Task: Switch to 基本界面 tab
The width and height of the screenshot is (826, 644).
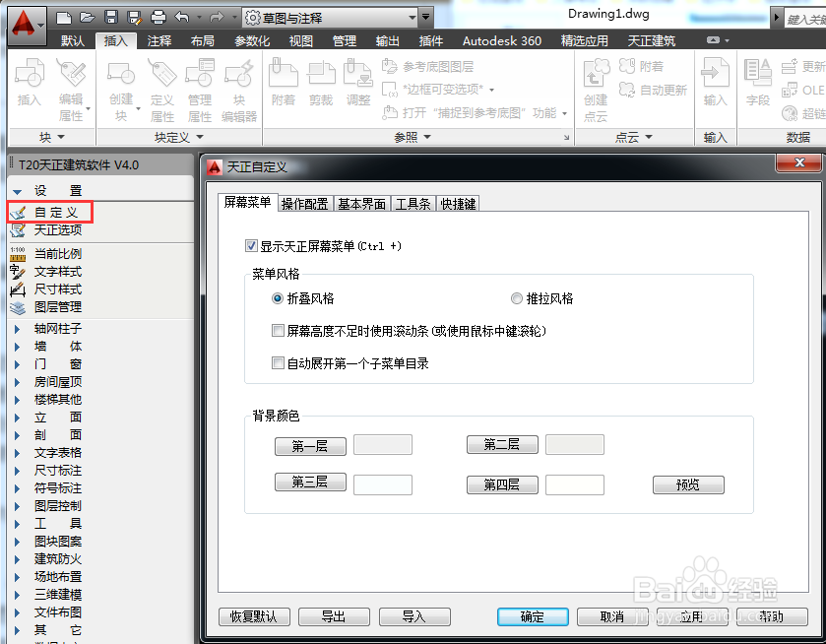Action: 361,204
